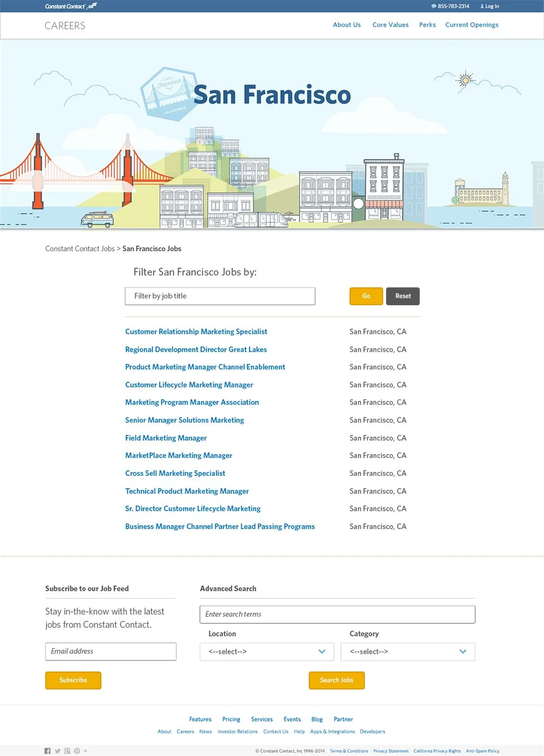Open the Apps & Integrations footer link
This screenshot has width=544, height=756.
pos(333,732)
